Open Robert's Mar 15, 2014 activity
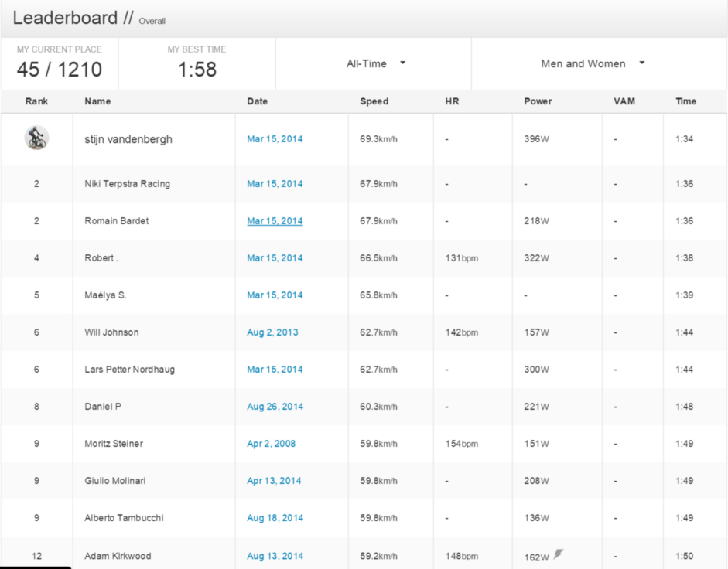Viewport: 728px width, 569px height. coord(275,258)
